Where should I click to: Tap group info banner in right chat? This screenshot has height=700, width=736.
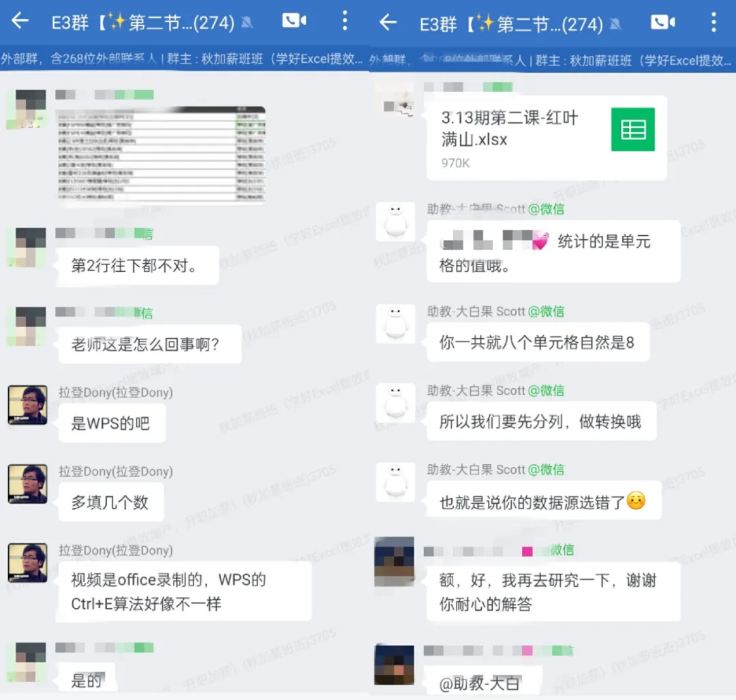[x=552, y=60]
